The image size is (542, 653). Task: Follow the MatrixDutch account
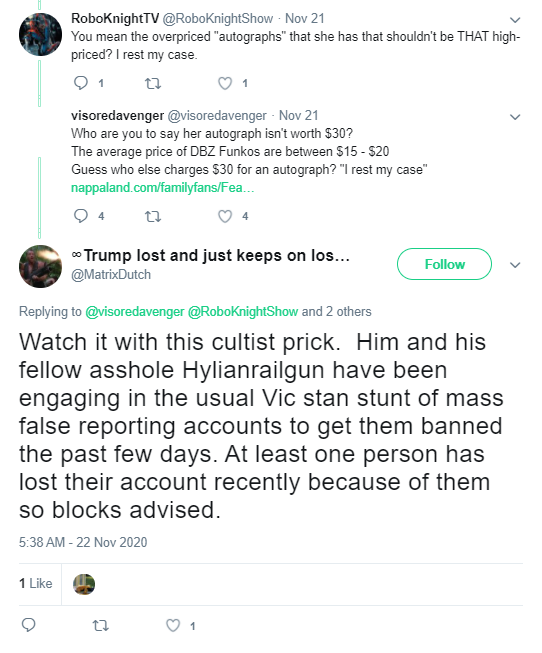click(x=444, y=264)
